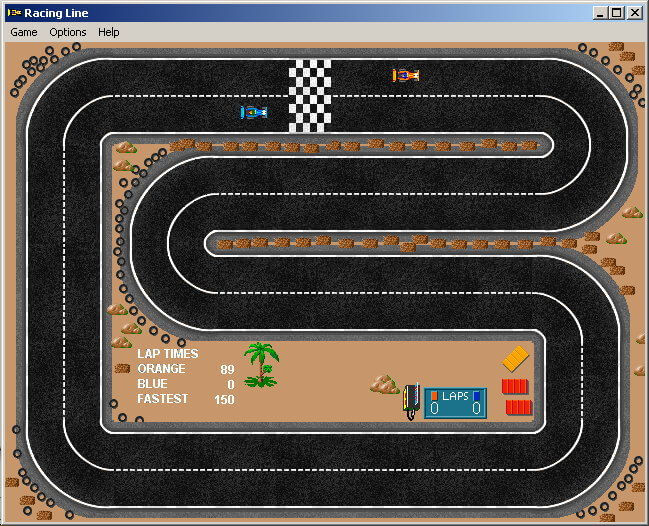Viewport: 649px width, 526px height.
Task: Maximize the Racing Line window
Action: (x=616, y=13)
